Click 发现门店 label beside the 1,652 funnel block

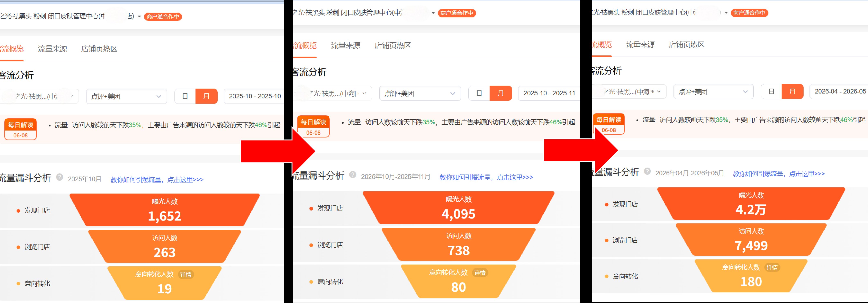[x=37, y=211]
